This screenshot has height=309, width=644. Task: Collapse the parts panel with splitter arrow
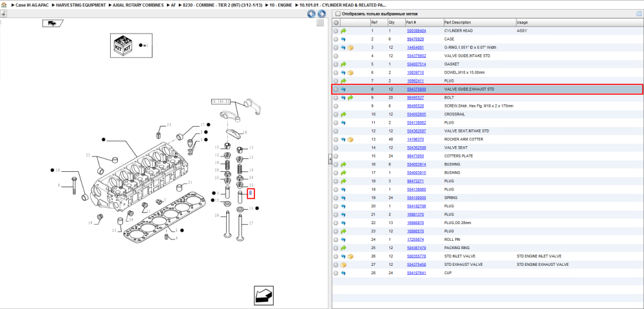tap(330, 160)
